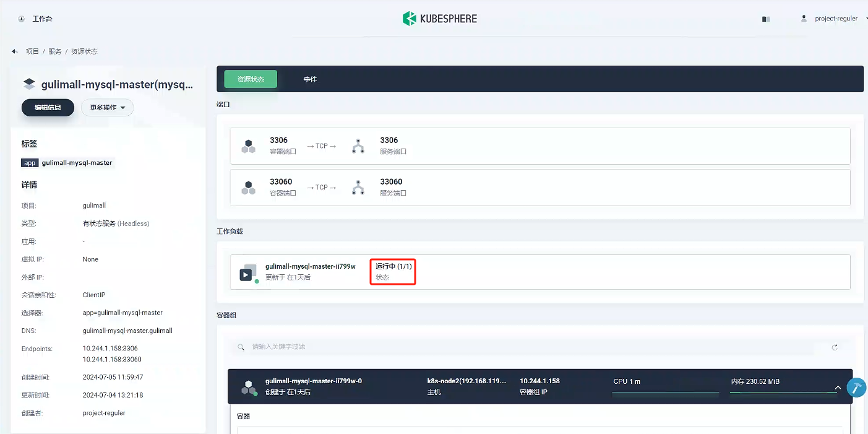Click the 编辑信息 button

(x=48, y=108)
